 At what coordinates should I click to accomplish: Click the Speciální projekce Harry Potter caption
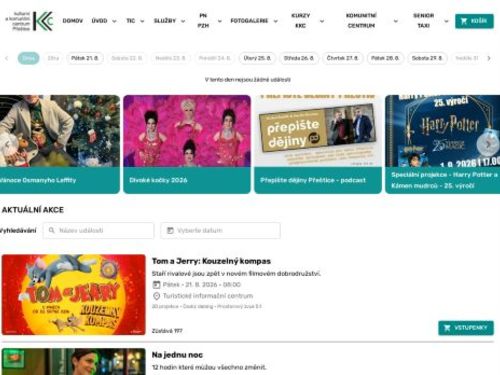pyautogui.click(x=444, y=180)
